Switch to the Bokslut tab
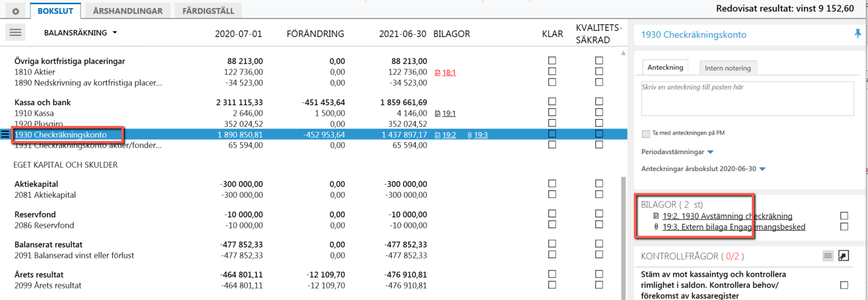This screenshot has width=868, height=300. [55, 10]
